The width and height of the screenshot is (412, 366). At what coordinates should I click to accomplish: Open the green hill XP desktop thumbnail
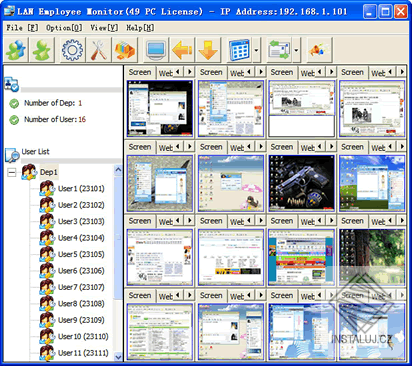click(372, 183)
